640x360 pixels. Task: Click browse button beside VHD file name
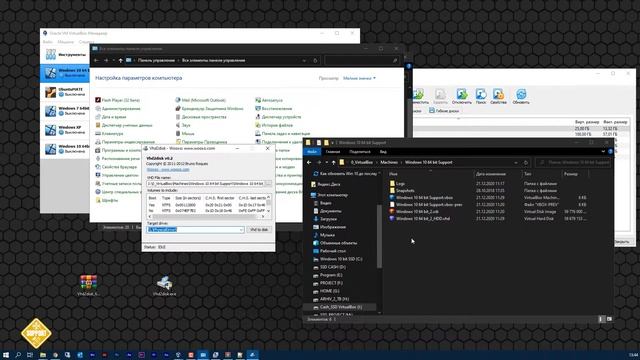point(268,184)
